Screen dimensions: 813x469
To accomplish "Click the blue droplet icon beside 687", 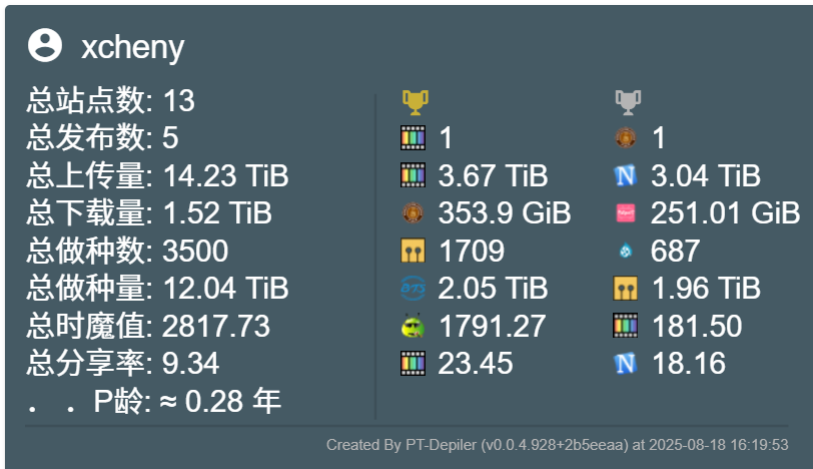I will click(x=625, y=251).
